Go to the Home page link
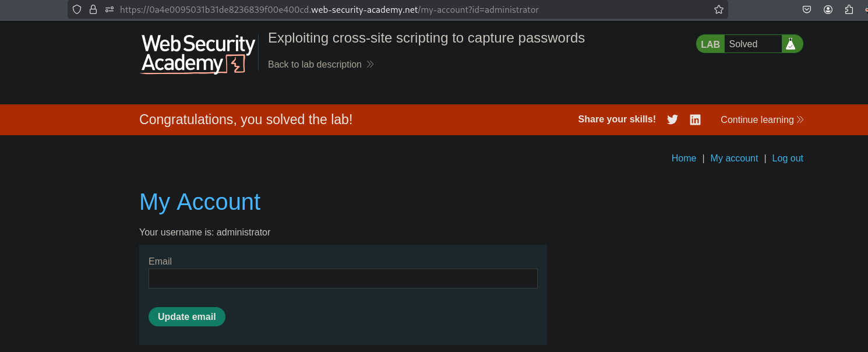Image resolution: width=868 pixels, height=352 pixels. (x=683, y=158)
